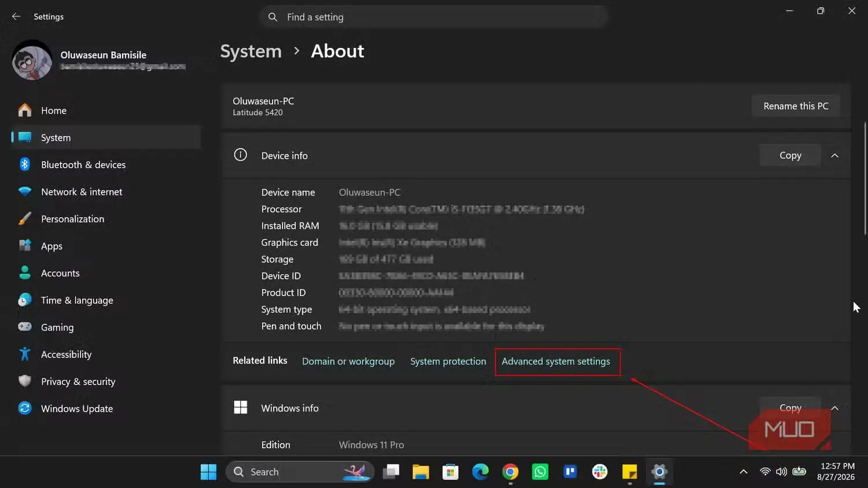Select System in the sidebar

click(x=105, y=138)
